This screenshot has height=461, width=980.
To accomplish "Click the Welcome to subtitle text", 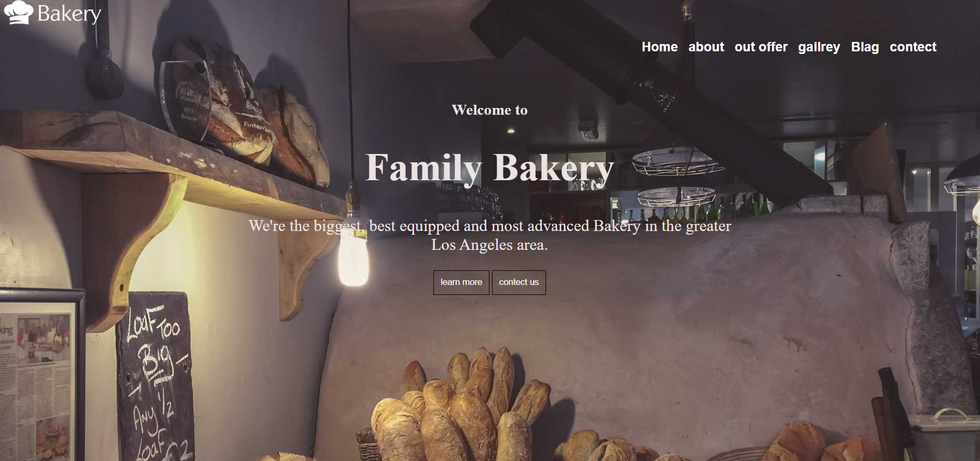I will tap(489, 110).
